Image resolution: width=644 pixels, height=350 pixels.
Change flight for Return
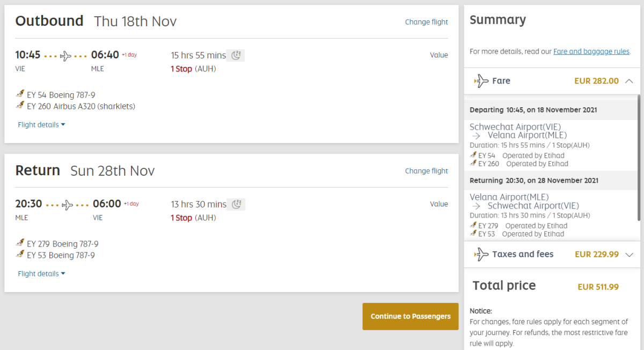(x=426, y=171)
